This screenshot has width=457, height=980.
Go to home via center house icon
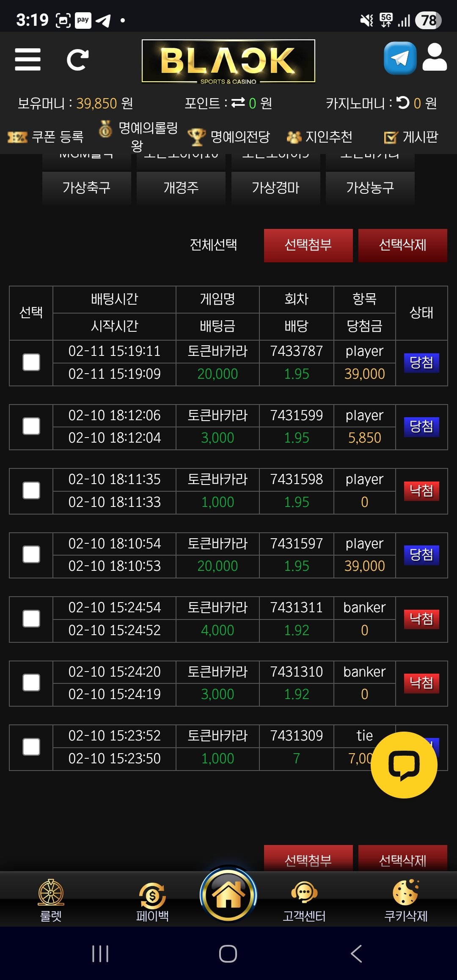228,894
